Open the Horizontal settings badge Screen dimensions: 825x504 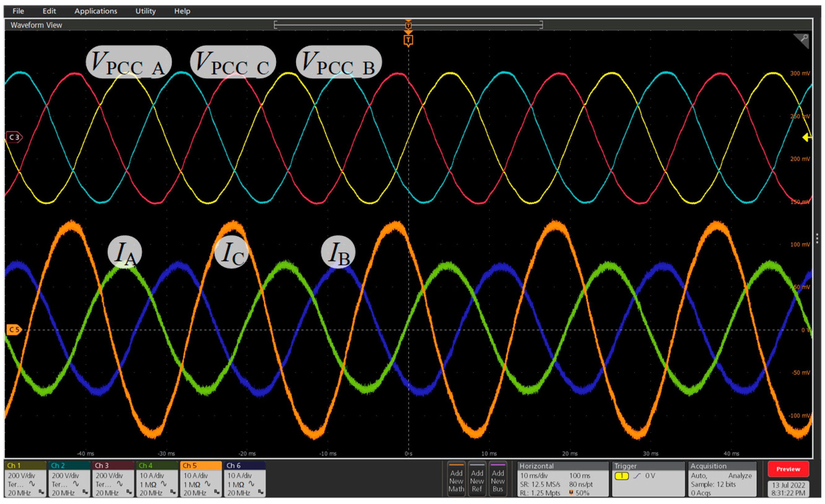tap(563, 479)
